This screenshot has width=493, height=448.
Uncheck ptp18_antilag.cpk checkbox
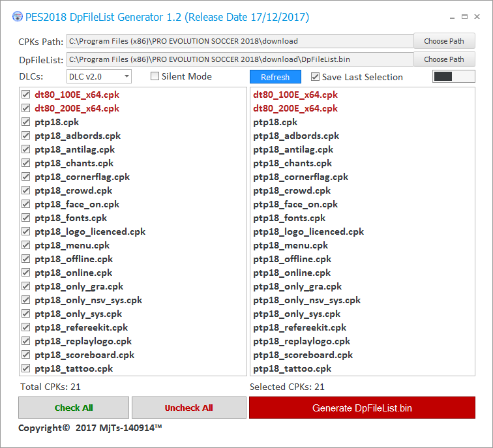(x=26, y=149)
